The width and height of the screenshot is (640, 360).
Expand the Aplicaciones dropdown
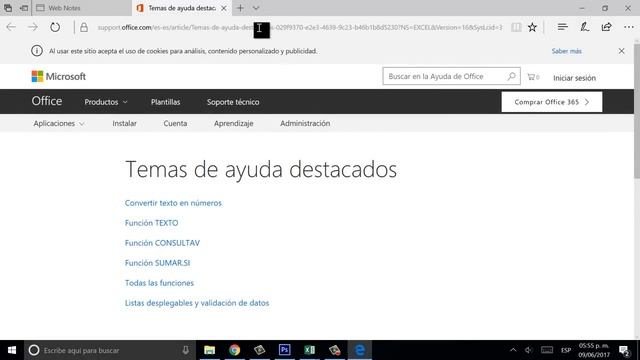tap(59, 123)
